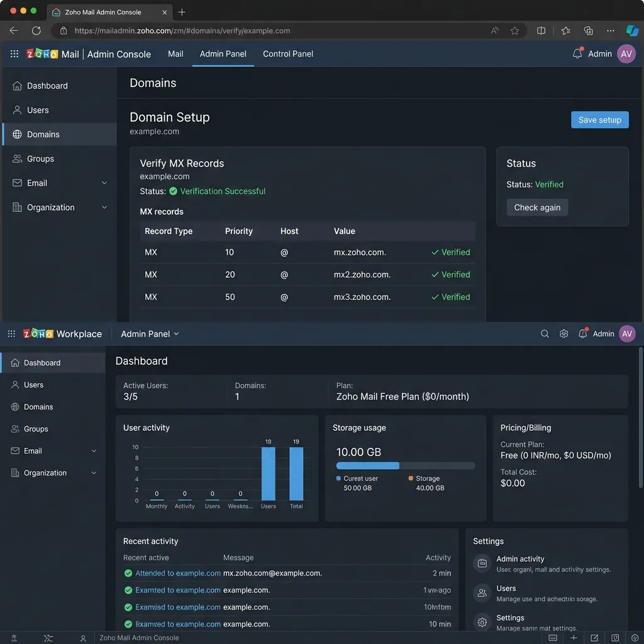The height and width of the screenshot is (644, 644).
Task: Open AV avatar in Mail Admin Console header
Action: [x=626, y=54]
